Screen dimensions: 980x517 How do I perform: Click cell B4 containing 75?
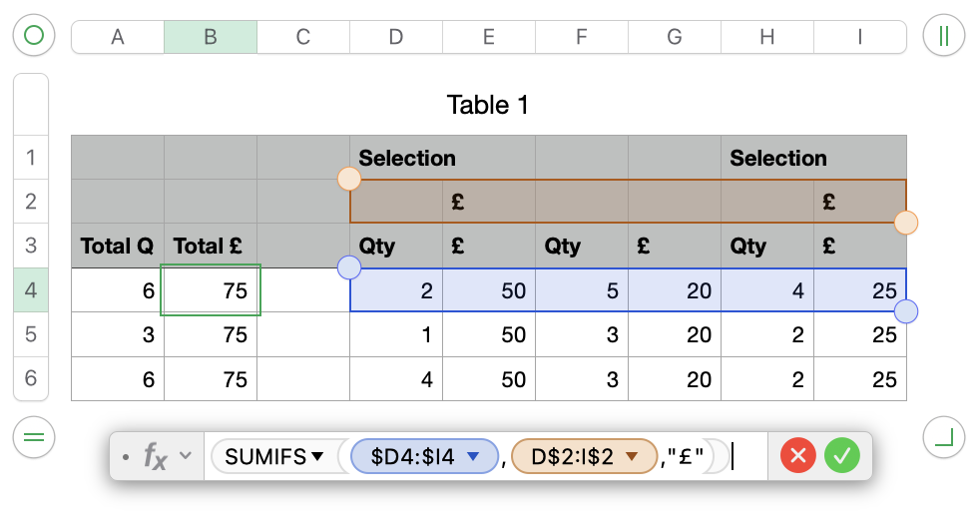211,290
